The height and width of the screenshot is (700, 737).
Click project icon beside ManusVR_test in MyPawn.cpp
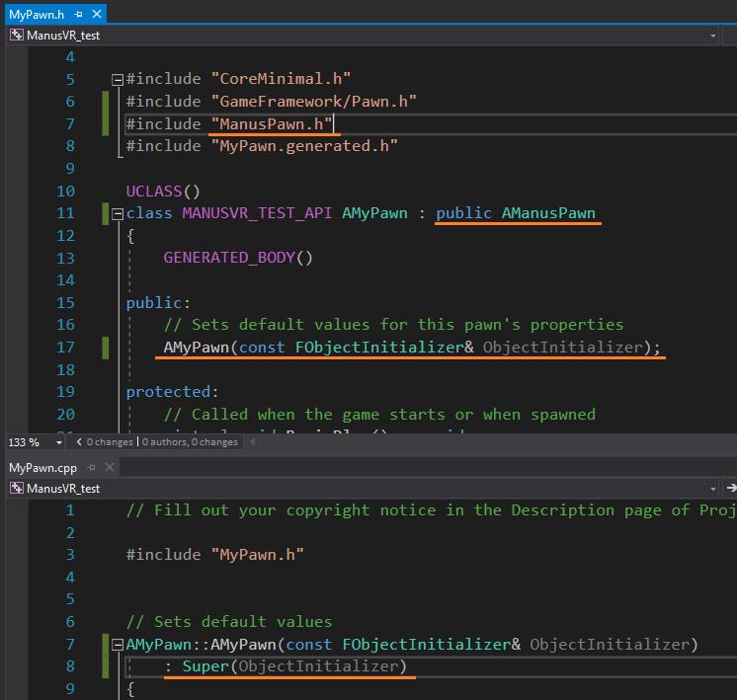(17, 488)
